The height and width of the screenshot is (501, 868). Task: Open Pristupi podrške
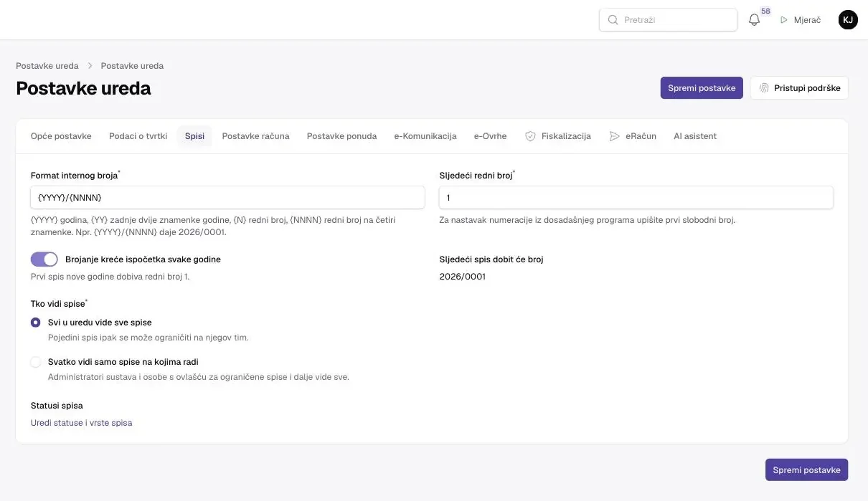tap(800, 88)
